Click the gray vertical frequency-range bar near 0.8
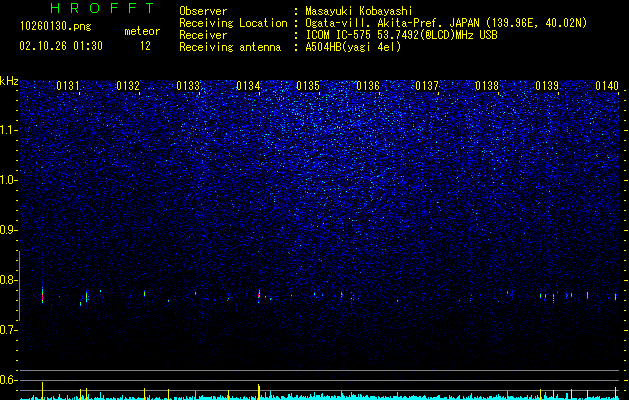Screen dimensions: 629x400 19,286
